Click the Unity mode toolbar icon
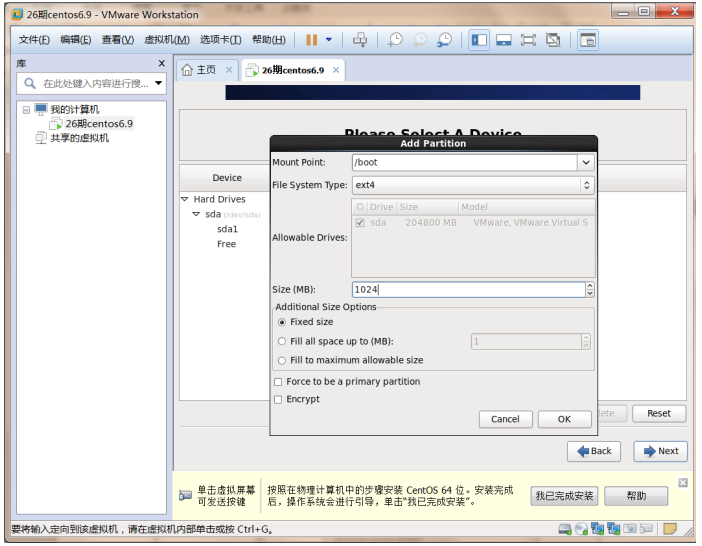702x546 pixels. click(553, 40)
